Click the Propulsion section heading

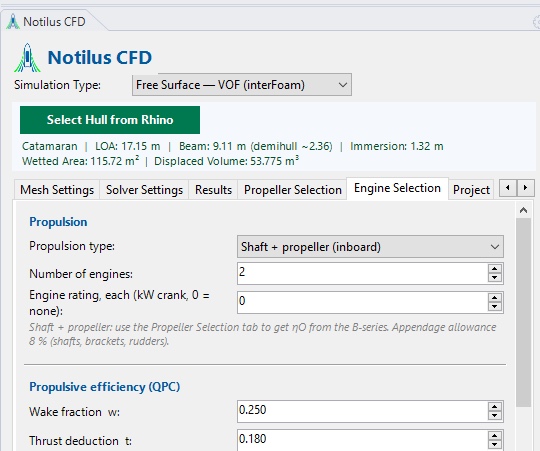58,222
